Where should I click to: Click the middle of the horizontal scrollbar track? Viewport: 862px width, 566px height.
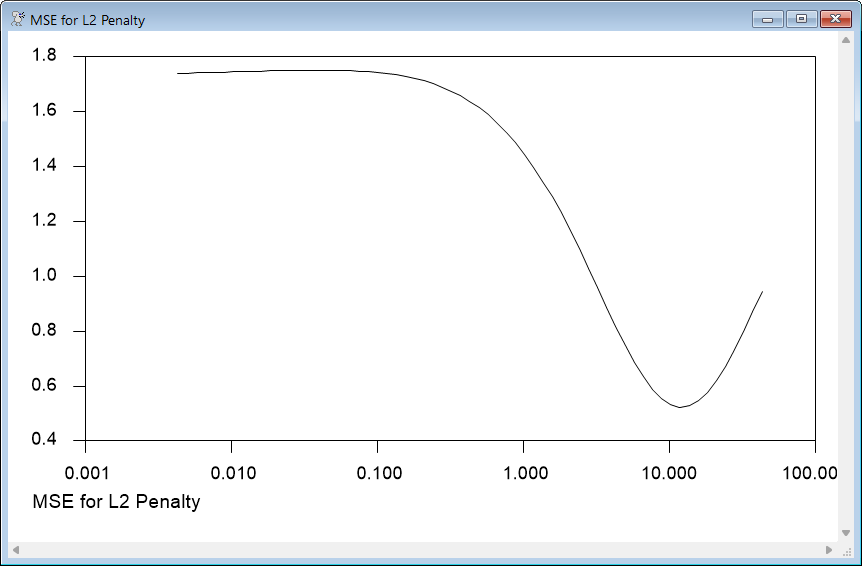pyautogui.click(x=422, y=550)
